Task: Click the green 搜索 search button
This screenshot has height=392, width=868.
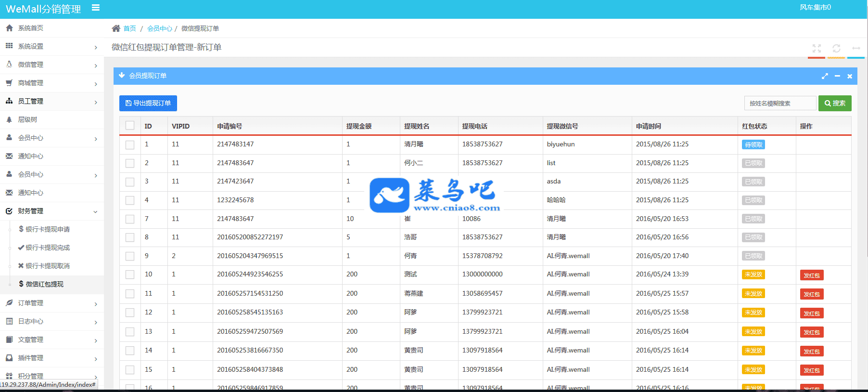Action: point(835,103)
